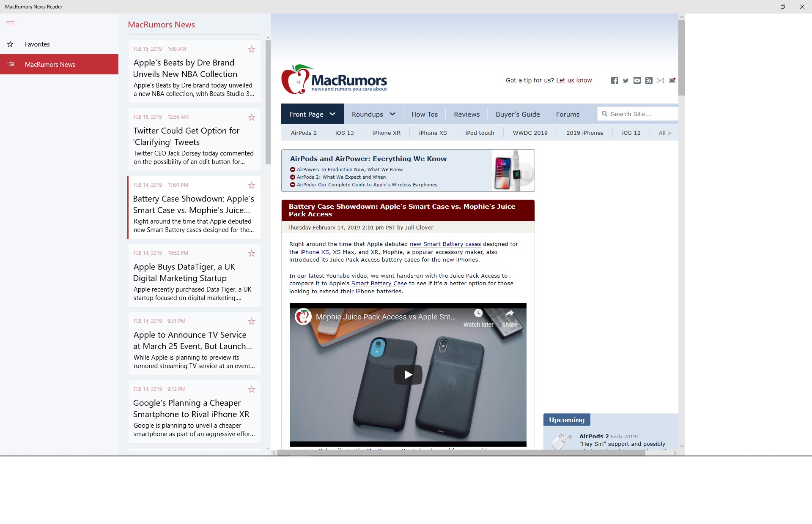Screen dimensions: 812x524
Task: Open author Juli Clover's profile link
Action: pyautogui.click(x=419, y=227)
